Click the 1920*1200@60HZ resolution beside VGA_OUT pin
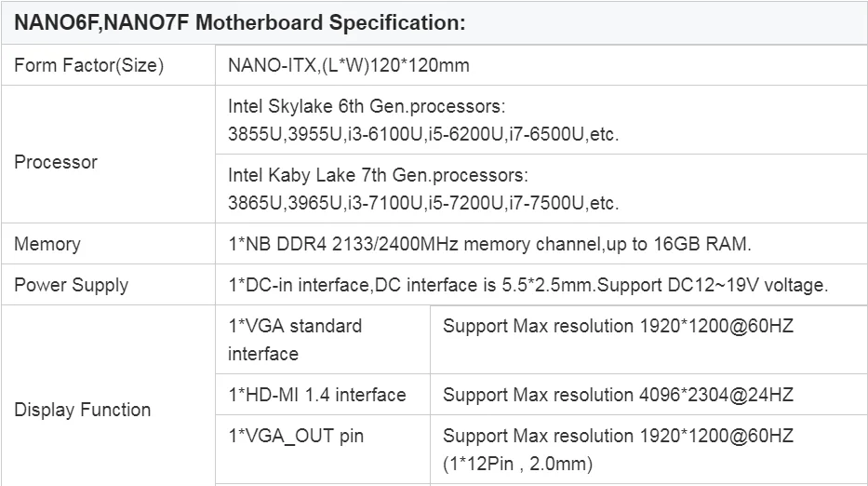868x486 pixels. click(618, 436)
